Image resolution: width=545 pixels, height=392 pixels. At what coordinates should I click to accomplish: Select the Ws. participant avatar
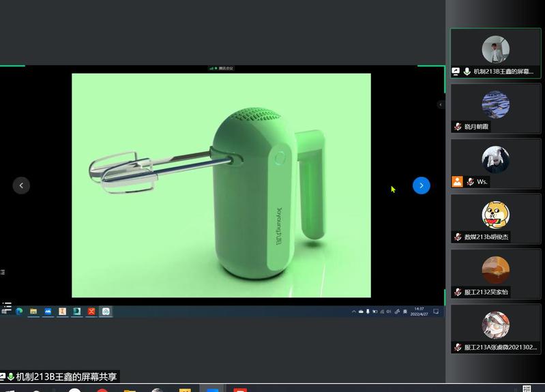point(496,160)
